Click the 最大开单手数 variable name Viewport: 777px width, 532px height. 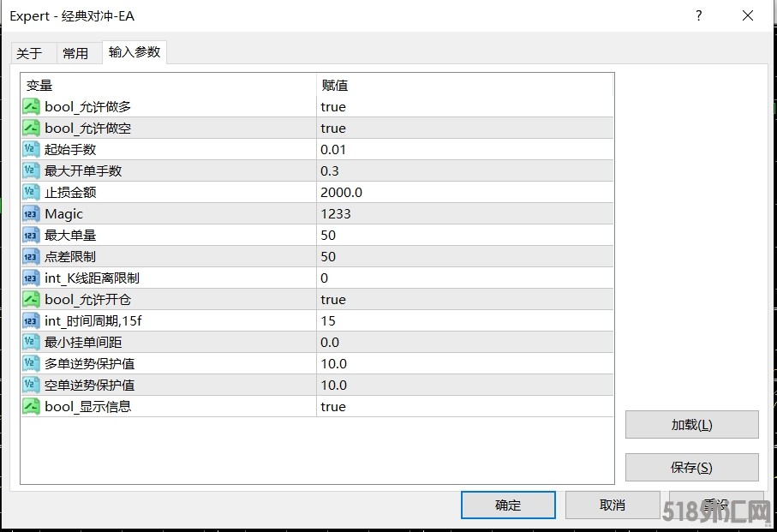83,170
